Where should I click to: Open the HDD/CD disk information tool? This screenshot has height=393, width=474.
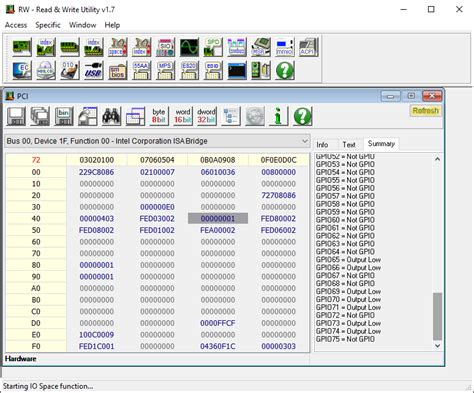click(x=46, y=70)
